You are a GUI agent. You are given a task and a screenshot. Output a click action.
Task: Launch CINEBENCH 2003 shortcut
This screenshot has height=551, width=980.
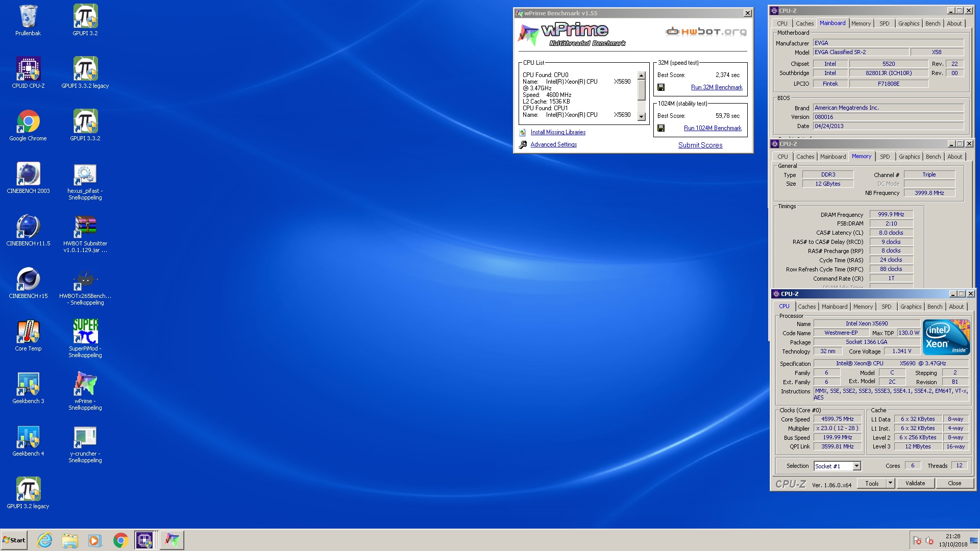pos(28,178)
